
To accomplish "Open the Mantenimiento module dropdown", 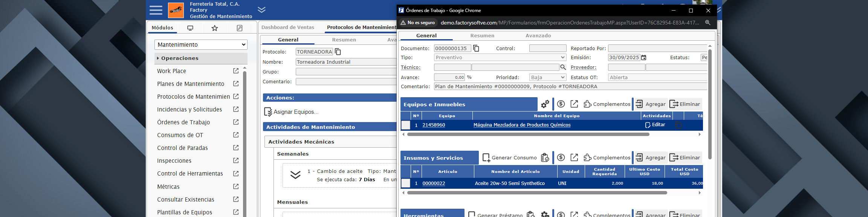I will (x=201, y=44).
